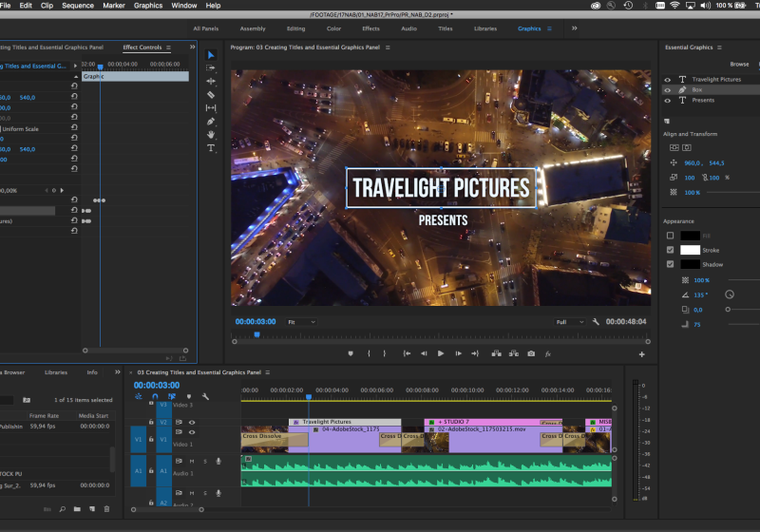This screenshot has height=532, width=760.
Task: Open the Sequence menu
Action: [78, 6]
